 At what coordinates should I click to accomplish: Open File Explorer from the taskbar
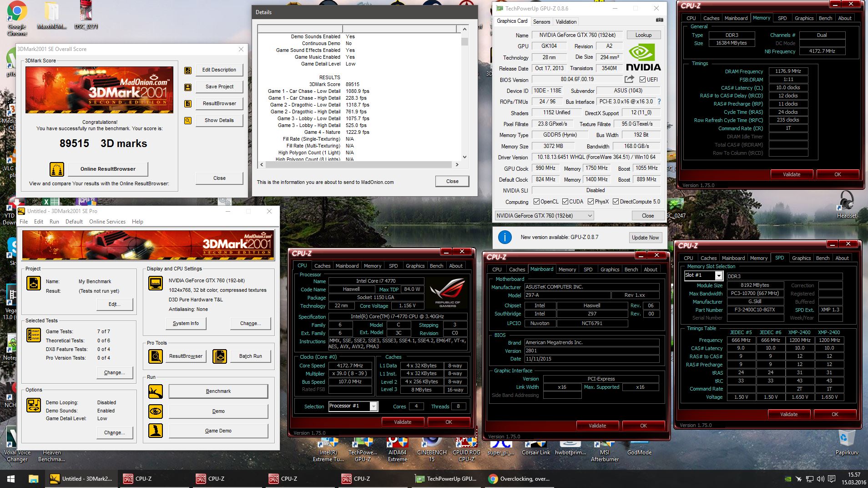33,478
